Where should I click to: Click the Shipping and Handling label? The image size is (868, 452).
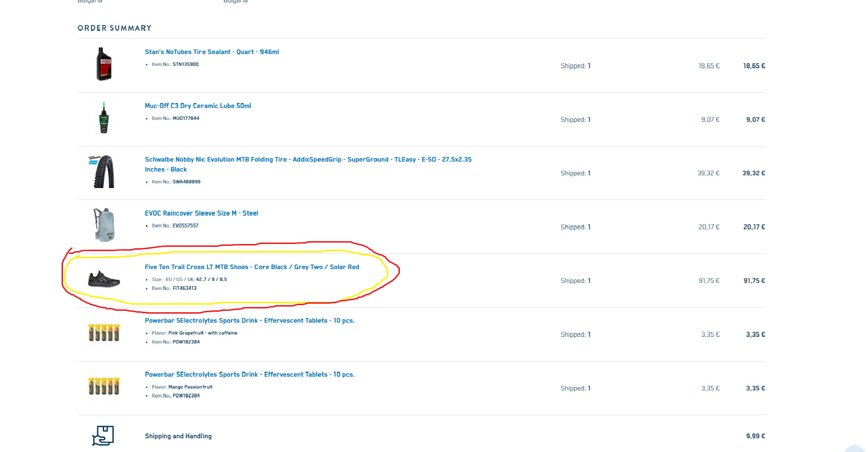tap(178, 436)
